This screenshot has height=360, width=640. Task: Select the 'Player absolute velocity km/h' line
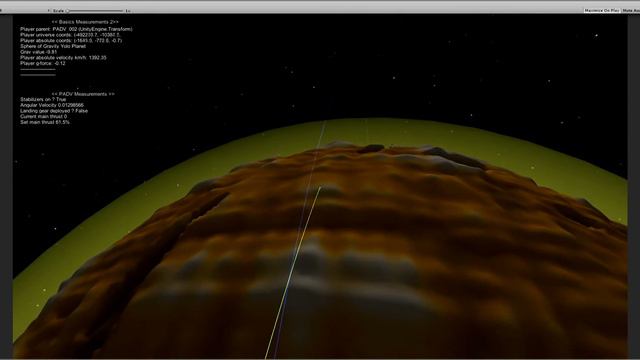tap(63, 58)
